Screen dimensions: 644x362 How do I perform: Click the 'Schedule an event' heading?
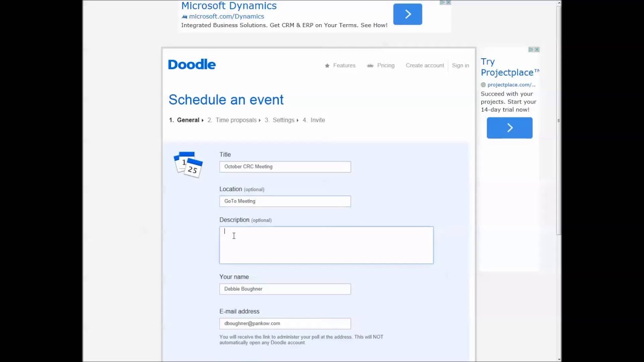pyautogui.click(x=226, y=100)
